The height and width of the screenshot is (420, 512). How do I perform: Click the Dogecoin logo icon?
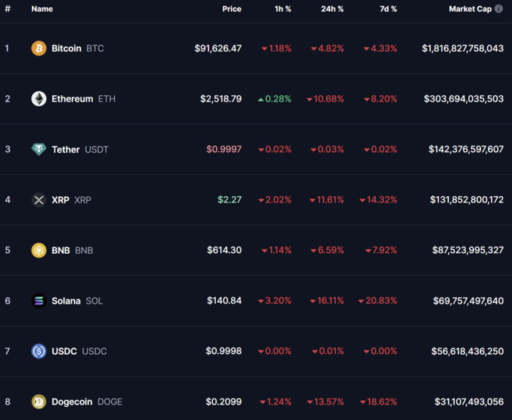point(39,402)
